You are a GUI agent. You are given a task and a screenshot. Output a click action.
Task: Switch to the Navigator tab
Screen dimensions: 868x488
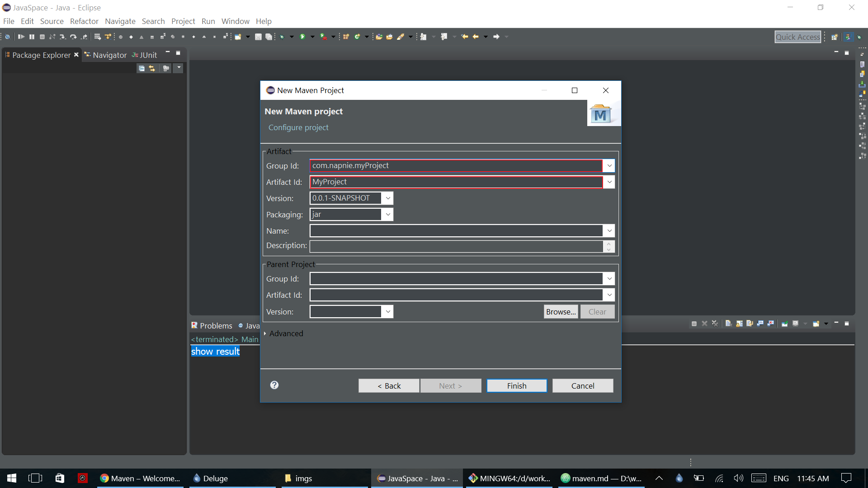(x=105, y=55)
